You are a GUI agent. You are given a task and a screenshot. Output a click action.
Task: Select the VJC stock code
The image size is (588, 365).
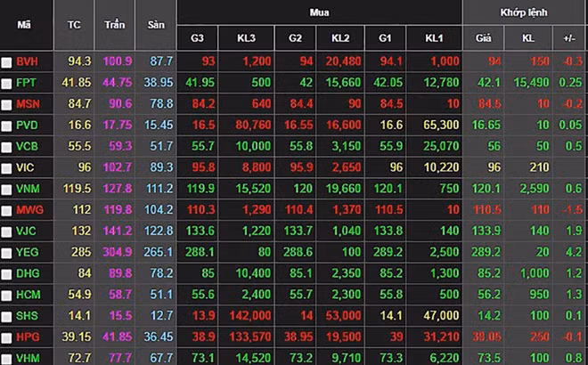(27, 231)
